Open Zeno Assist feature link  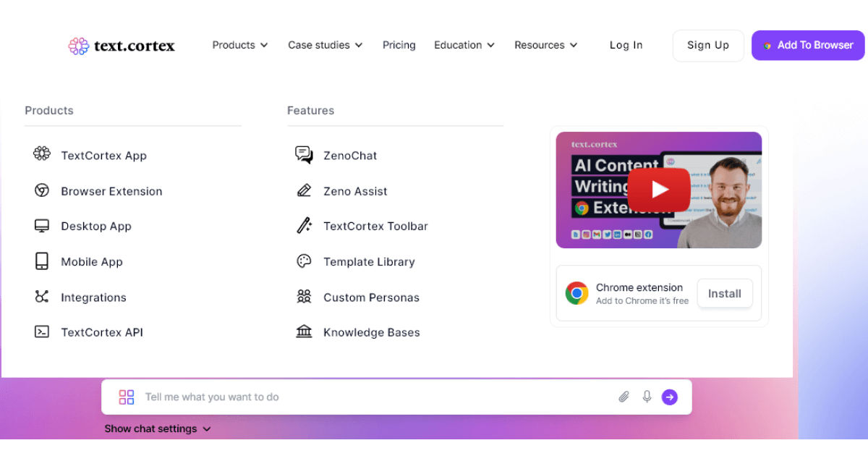[x=355, y=191]
